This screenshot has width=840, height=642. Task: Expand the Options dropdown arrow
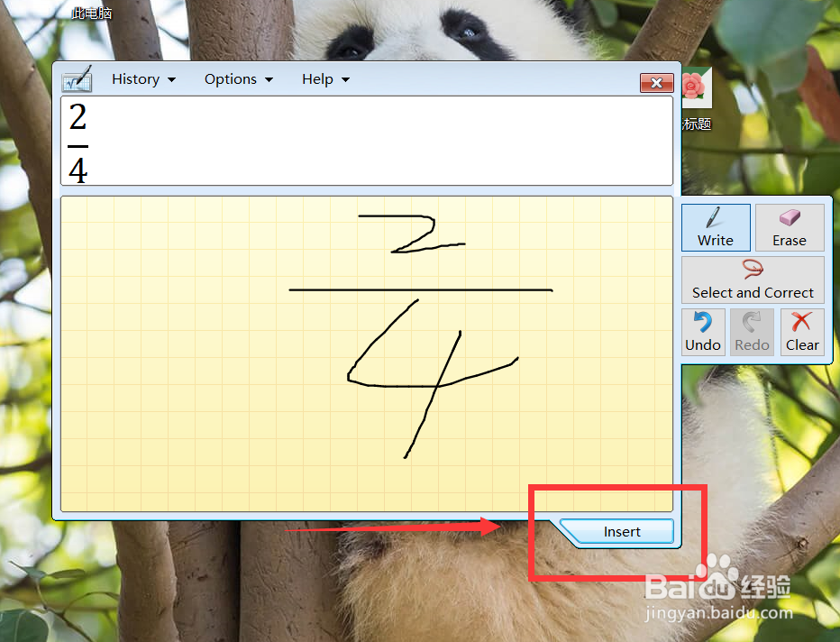click(269, 80)
